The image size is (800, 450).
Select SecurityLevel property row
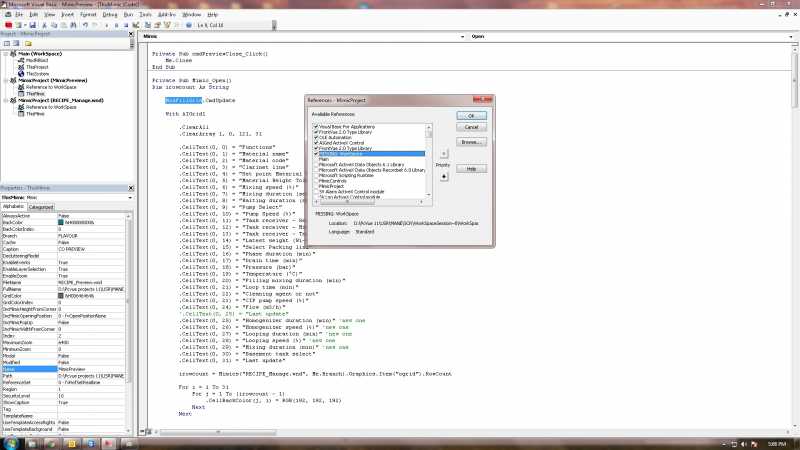63,396
